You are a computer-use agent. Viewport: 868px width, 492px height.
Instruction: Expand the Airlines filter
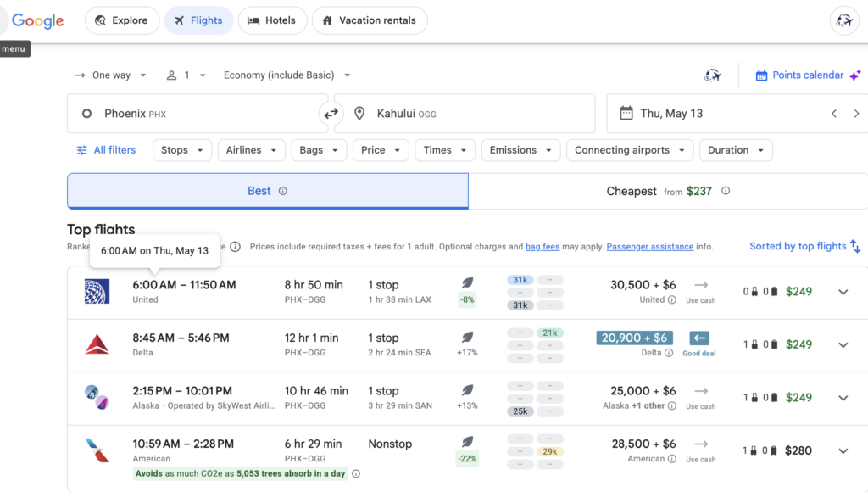tap(251, 150)
